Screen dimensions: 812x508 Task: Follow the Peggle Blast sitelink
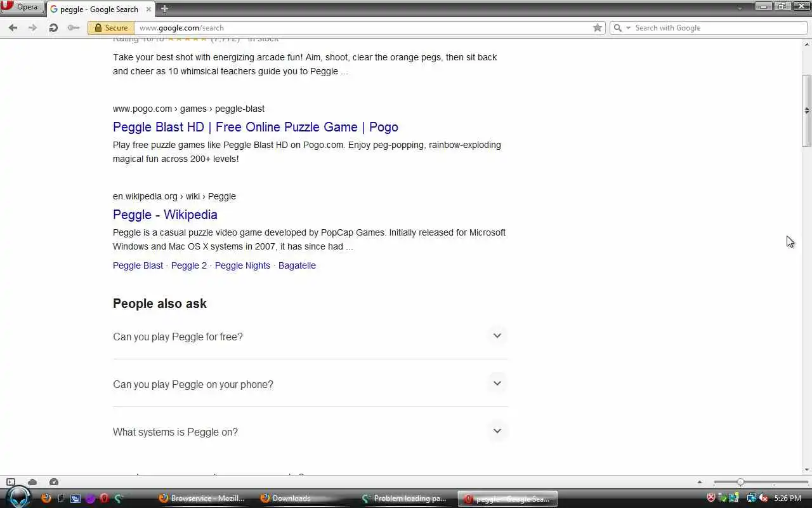pos(138,265)
